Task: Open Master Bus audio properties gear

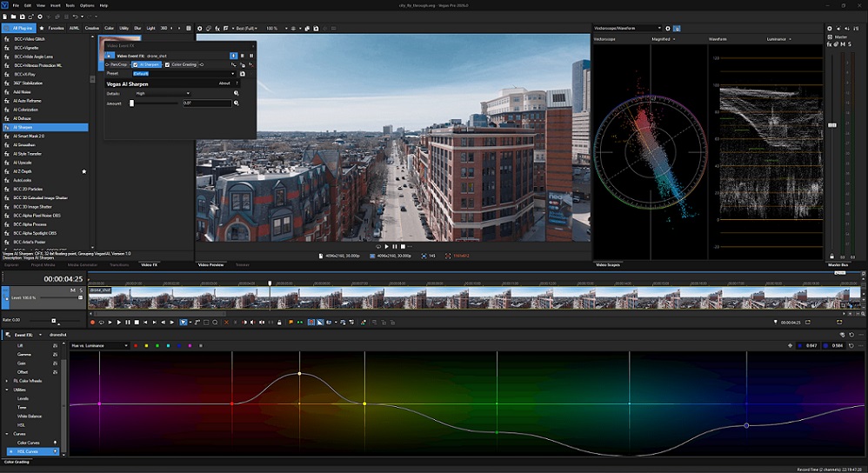Action: (829, 28)
